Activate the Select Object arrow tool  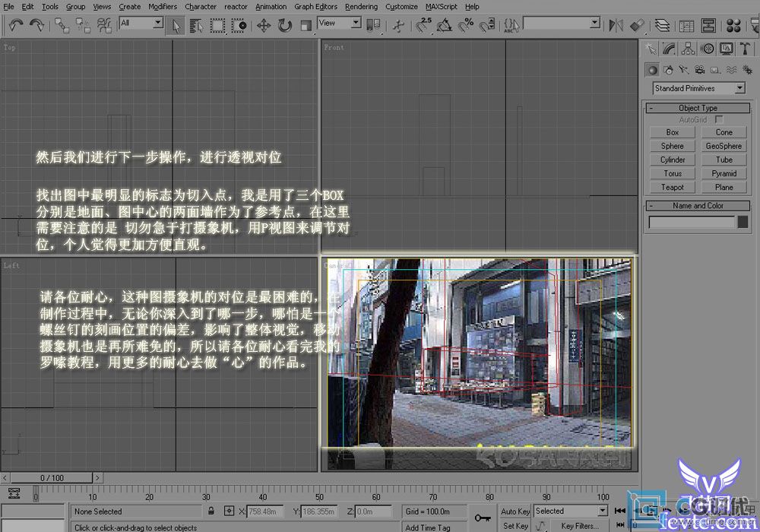coord(175,25)
